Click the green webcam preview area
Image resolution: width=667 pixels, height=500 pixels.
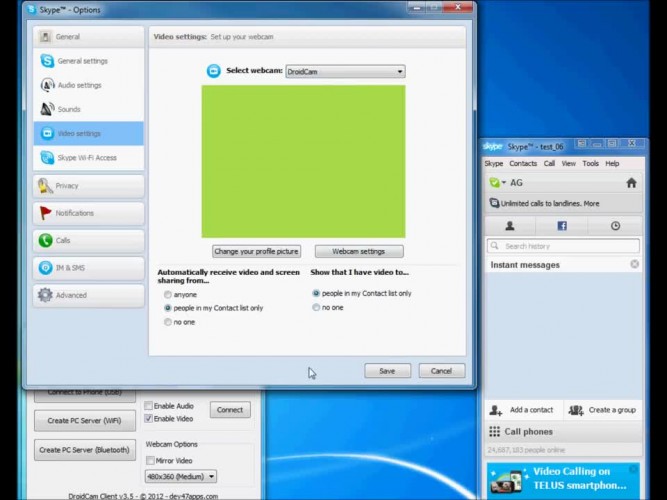tap(303, 161)
